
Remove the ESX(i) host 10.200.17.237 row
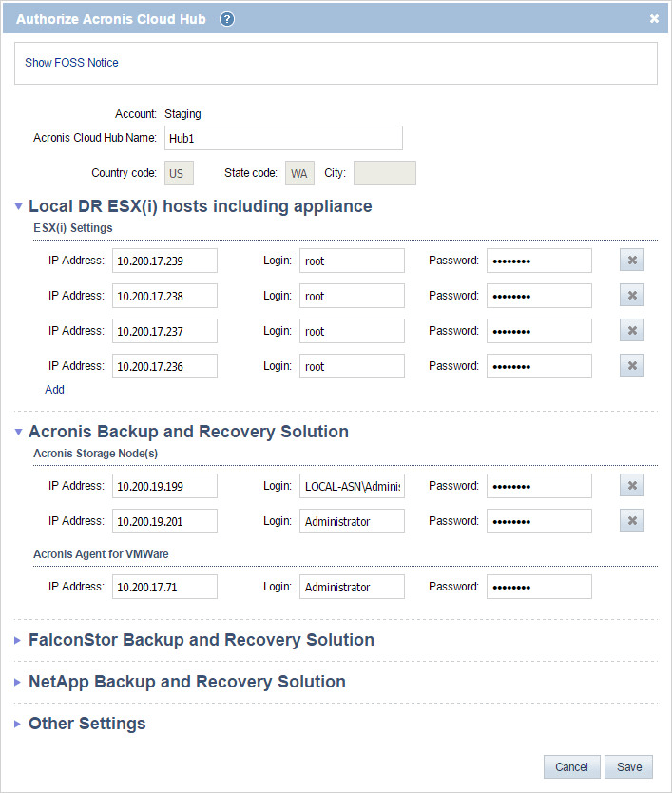(x=631, y=331)
